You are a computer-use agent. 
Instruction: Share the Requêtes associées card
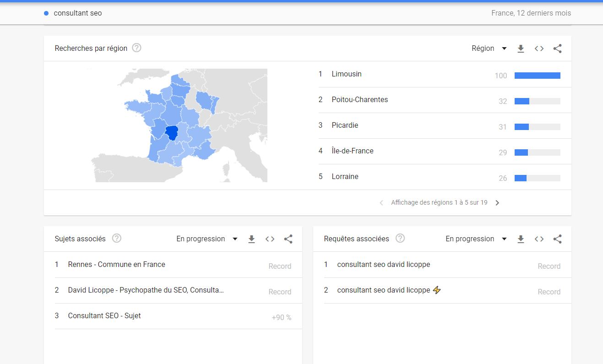pyautogui.click(x=557, y=239)
